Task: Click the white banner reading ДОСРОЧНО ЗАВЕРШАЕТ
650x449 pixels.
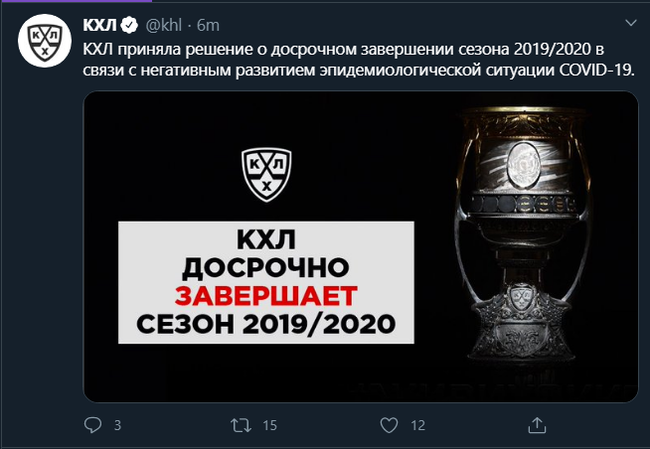Action: [266, 282]
